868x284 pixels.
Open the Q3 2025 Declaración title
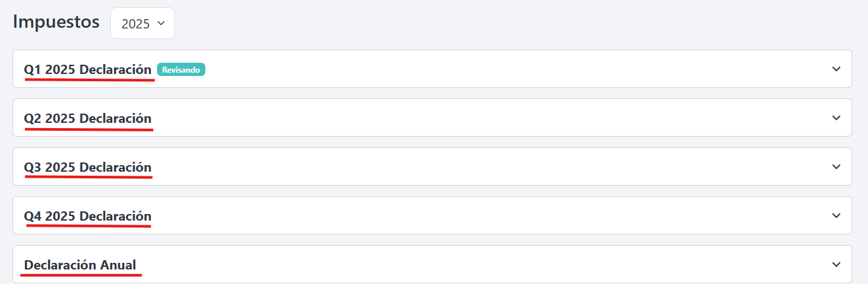pos(88,167)
